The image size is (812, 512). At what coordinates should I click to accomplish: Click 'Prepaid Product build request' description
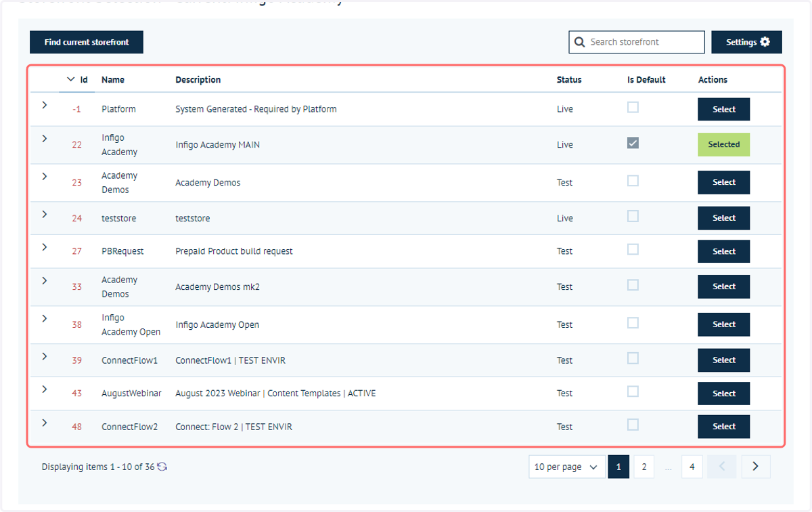234,251
